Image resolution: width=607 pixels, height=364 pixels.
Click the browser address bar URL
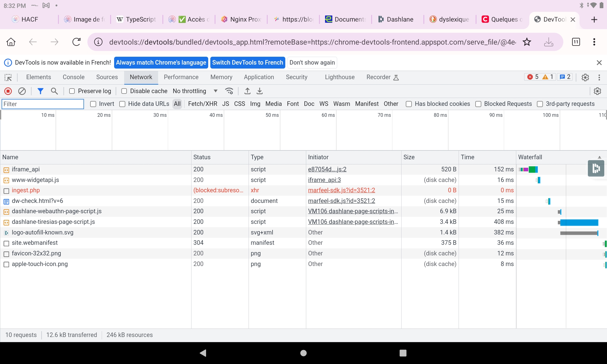pyautogui.click(x=313, y=42)
